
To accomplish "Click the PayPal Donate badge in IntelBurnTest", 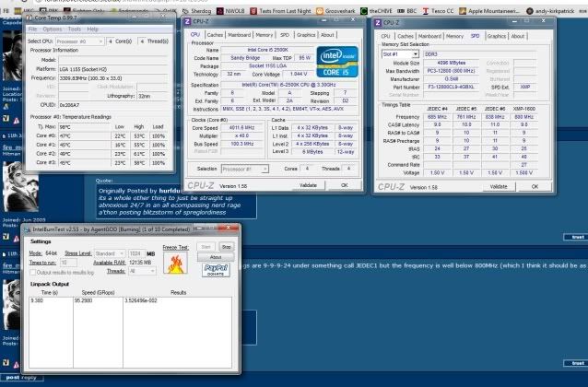I will [216, 270].
